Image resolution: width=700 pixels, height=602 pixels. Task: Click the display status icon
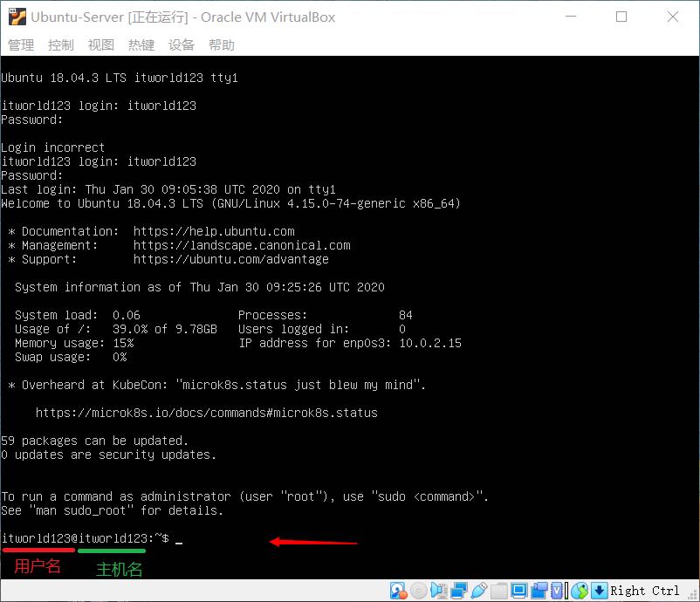coord(518,591)
